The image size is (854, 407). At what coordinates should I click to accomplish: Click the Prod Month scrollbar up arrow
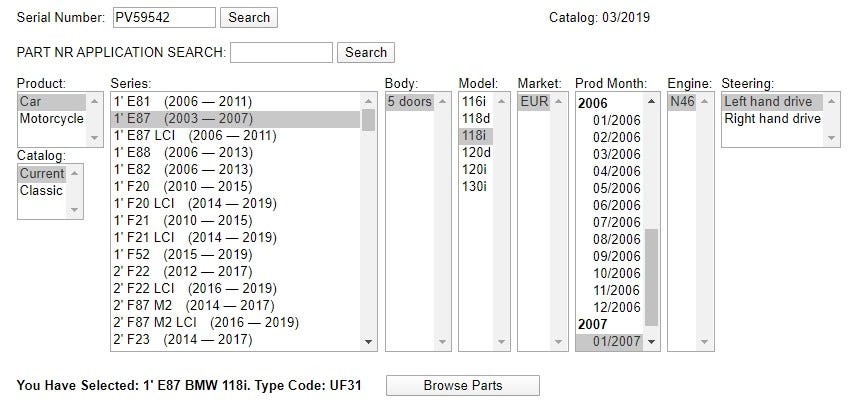pos(652,101)
